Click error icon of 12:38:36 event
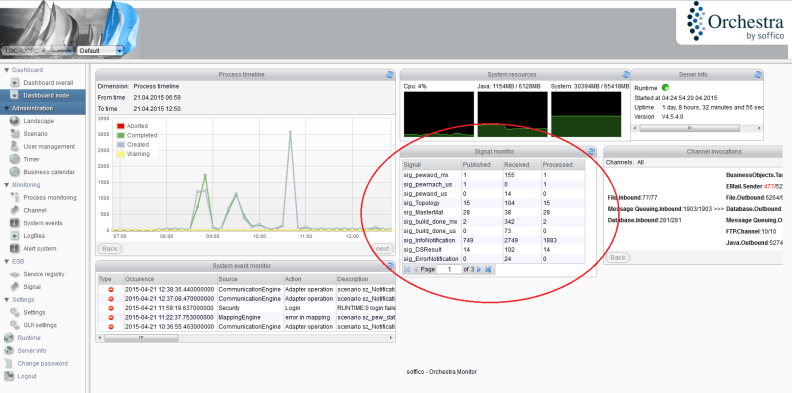The width and height of the screenshot is (792, 393). pyautogui.click(x=110, y=290)
